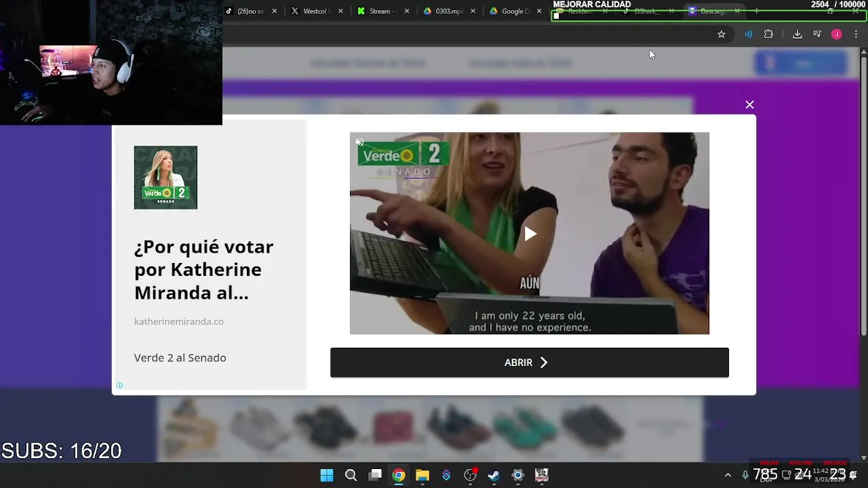868x488 pixels.
Task: Close the ad popup with the X
Action: (x=749, y=104)
